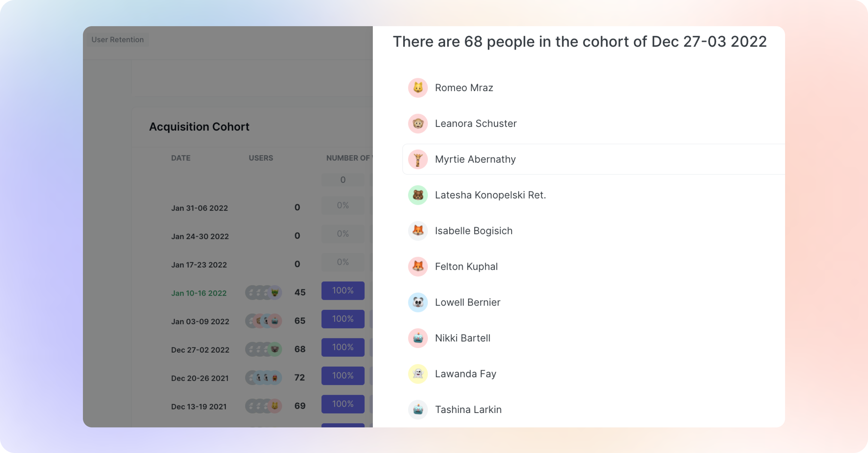Click the 0% cell for Jan 24-30 2022
The image size is (868, 453).
(x=343, y=234)
